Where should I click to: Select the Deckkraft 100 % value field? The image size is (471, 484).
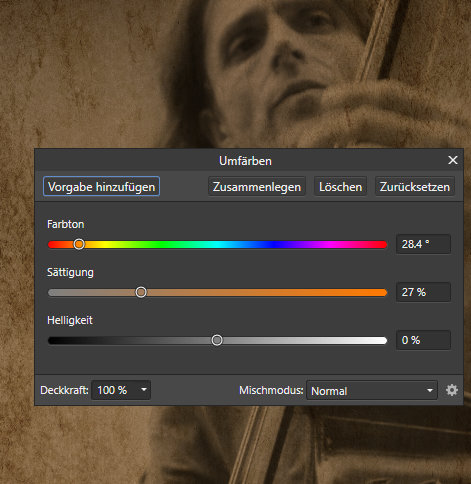(x=121, y=390)
